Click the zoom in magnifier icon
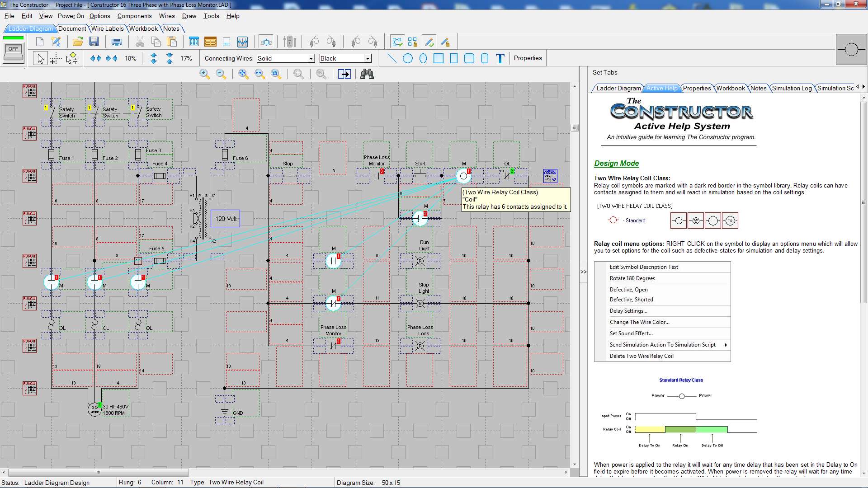Screen dimensions: 868x488 [x=204, y=74]
